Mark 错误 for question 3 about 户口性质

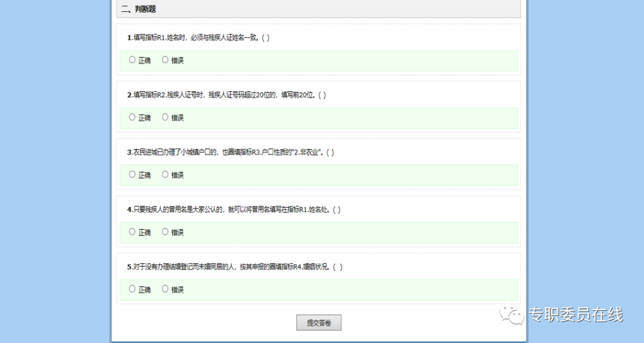pos(165,175)
